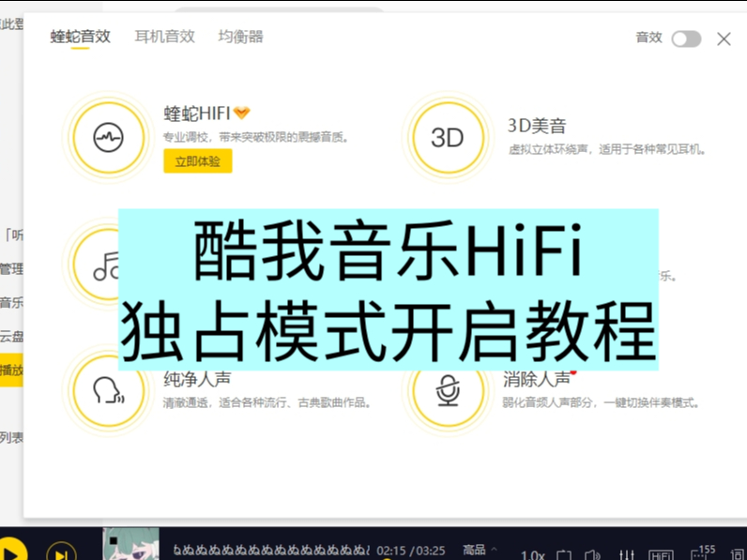Click the 立即体验 button

(198, 161)
